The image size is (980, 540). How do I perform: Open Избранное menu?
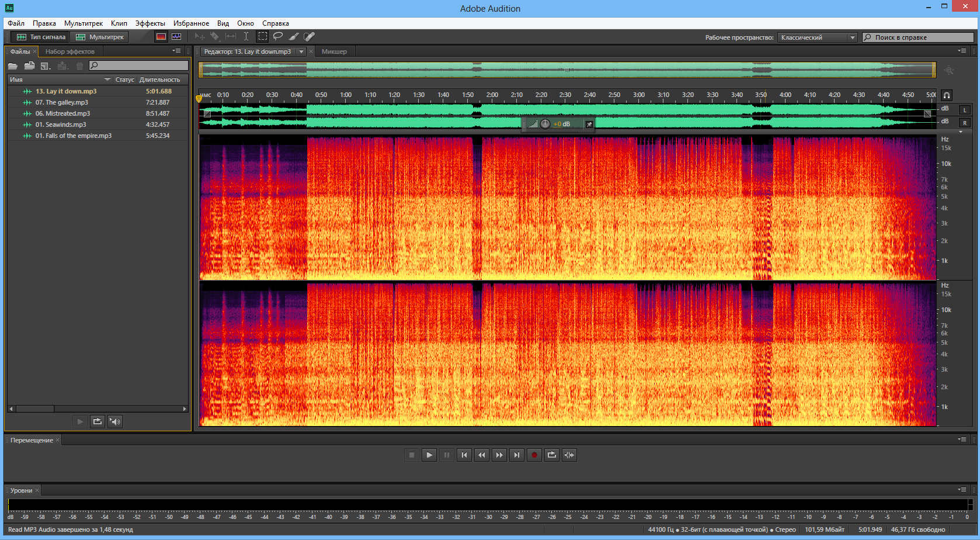coord(191,23)
